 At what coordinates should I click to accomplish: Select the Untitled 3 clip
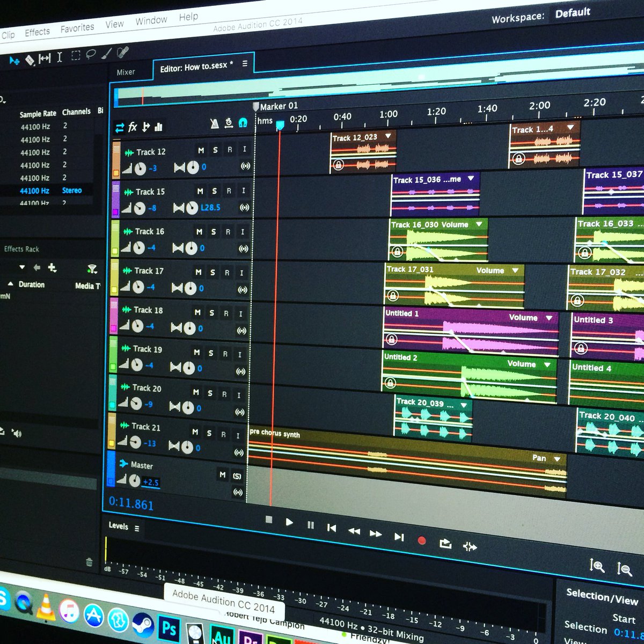[x=606, y=336]
